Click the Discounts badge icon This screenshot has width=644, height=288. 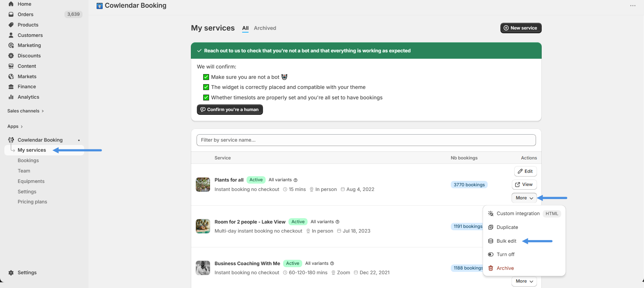(11, 56)
